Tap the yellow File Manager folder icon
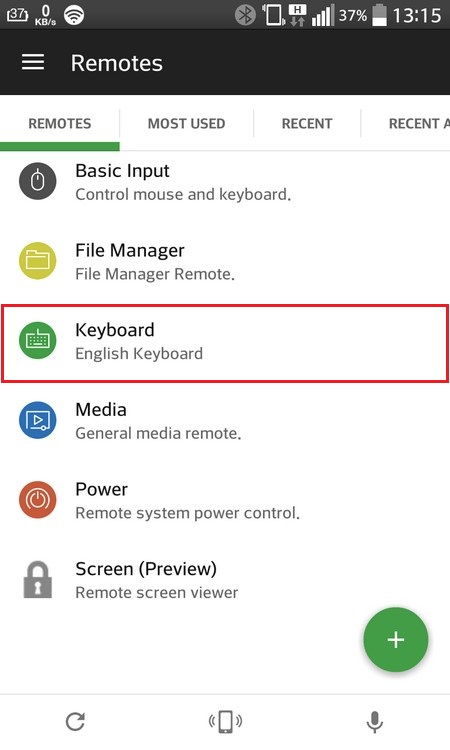 click(x=37, y=261)
